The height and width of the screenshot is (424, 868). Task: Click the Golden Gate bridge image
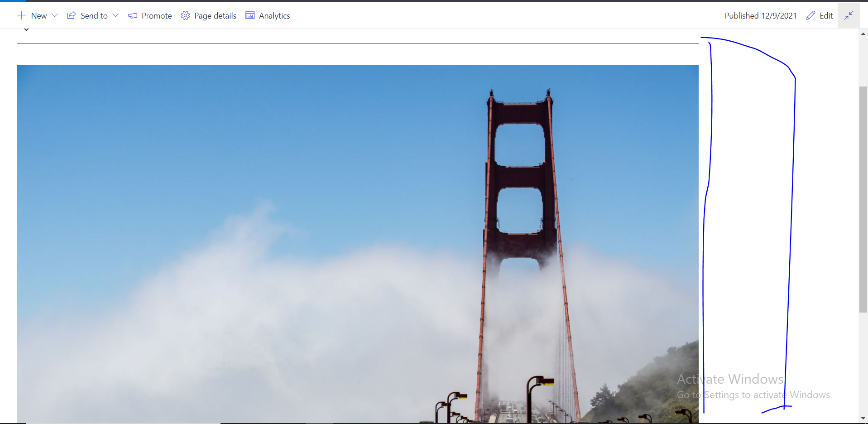click(358, 244)
